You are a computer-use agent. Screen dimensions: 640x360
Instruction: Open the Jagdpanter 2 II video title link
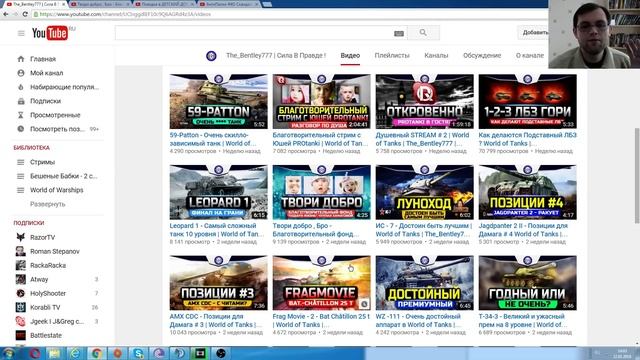click(x=523, y=230)
